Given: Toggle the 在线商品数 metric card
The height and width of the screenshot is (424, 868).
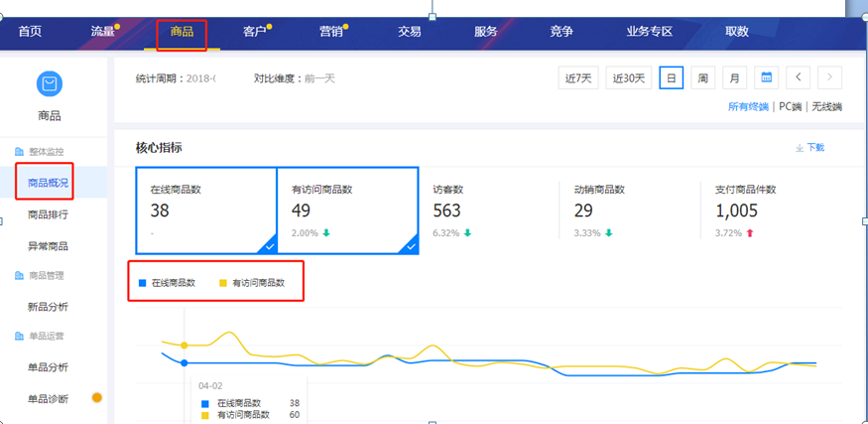Looking at the screenshot, I should pos(205,211).
